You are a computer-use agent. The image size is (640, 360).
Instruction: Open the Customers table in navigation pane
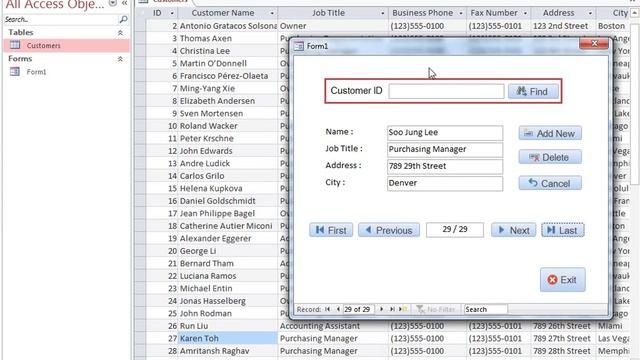[x=67, y=45]
